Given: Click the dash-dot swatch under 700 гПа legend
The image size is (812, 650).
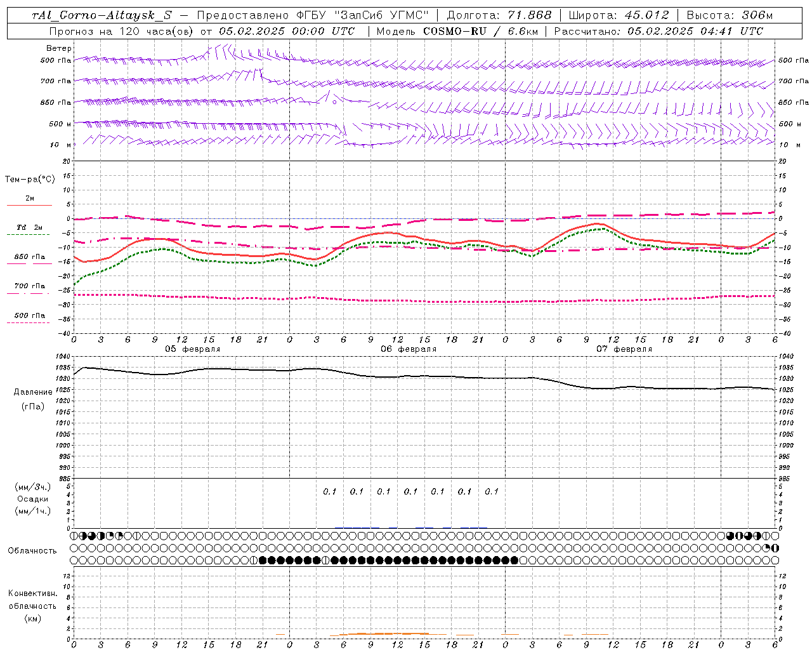Looking at the screenshot, I should (x=28, y=293).
